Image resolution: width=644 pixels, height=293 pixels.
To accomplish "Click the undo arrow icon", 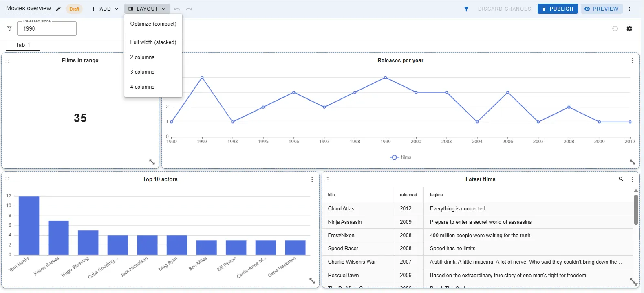I will pos(177,9).
